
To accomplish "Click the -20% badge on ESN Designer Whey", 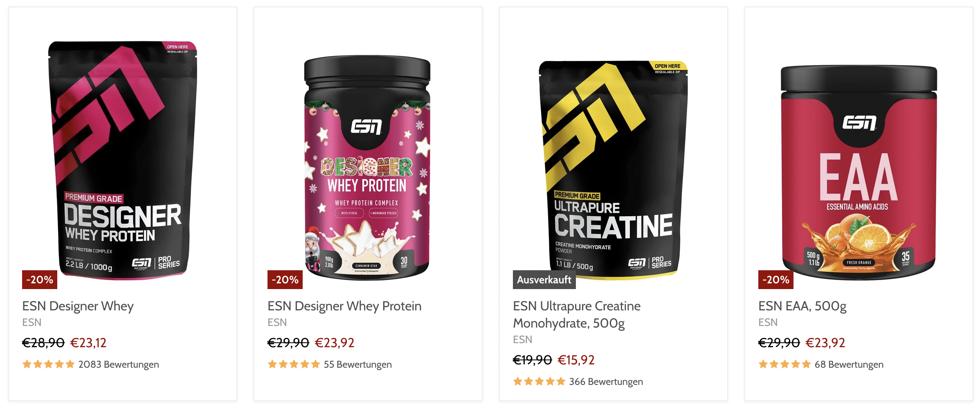I will (40, 280).
